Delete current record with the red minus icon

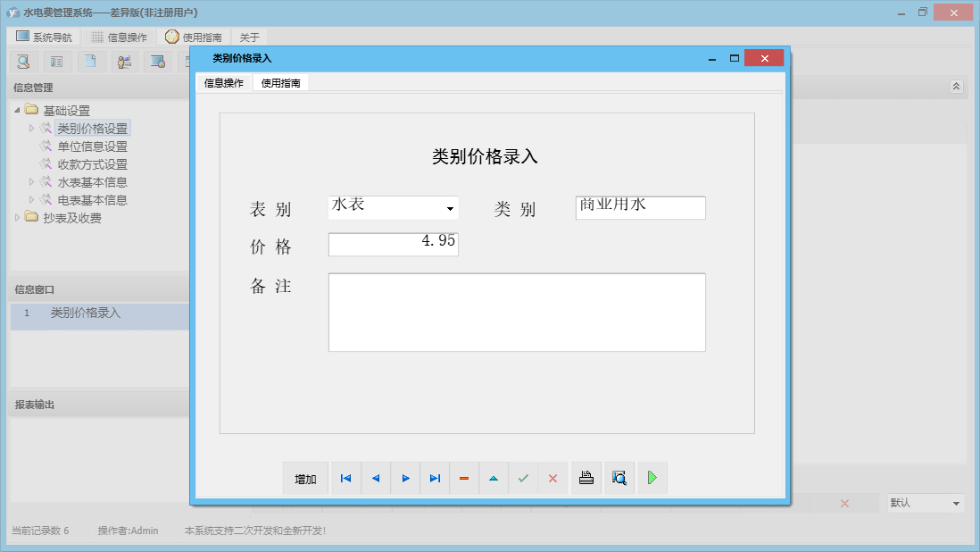coord(464,478)
